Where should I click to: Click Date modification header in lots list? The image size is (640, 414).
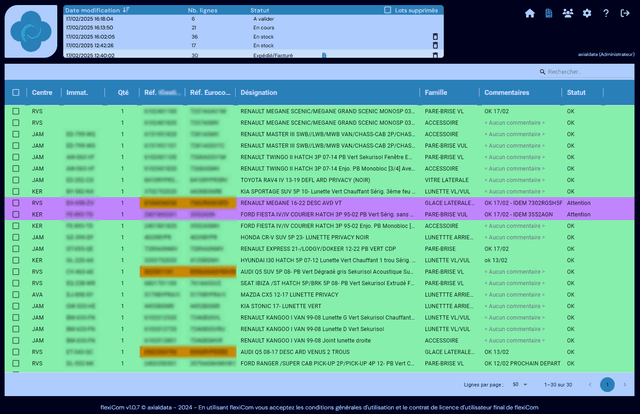click(x=92, y=10)
